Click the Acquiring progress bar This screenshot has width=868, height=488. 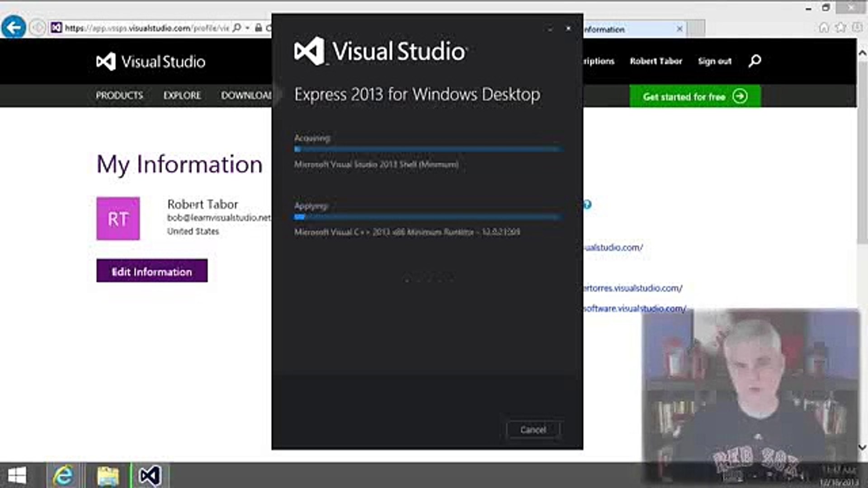428,149
